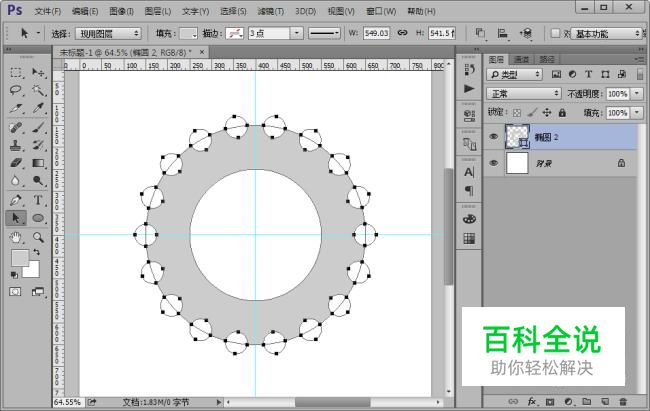Open the 滤镜(T) menu
The width and height of the screenshot is (650, 411).
(271, 11)
